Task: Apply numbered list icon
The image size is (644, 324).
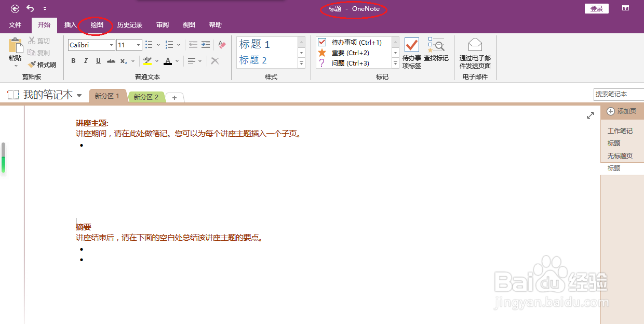Action: tap(169, 45)
